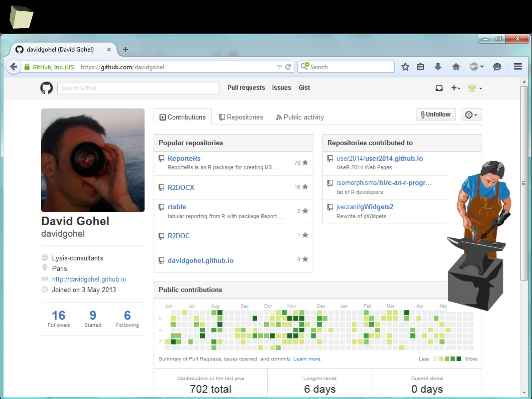The height and width of the screenshot is (399, 532).
Task: Reload page with the refresh icon
Action: (x=287, y=67)
